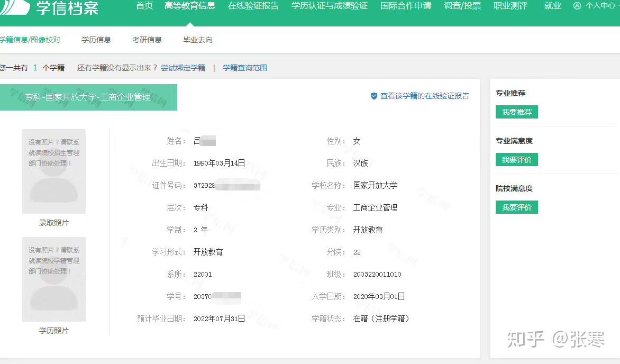Image resolution: width=620 pixels, height=364 pixels.
Task: Click the class number 2003220011010
Action: click(377, 274)
